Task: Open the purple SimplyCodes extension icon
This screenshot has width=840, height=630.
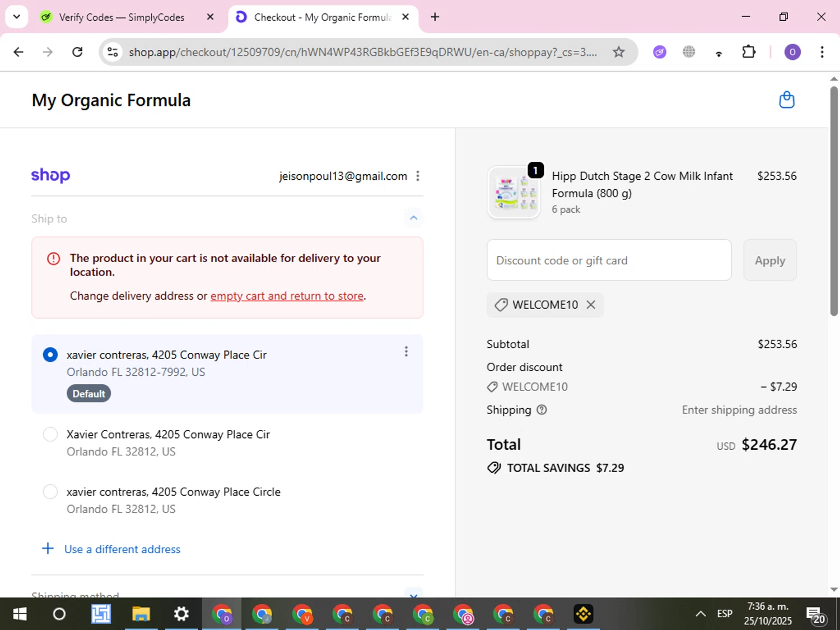Action: coord(660,52)
